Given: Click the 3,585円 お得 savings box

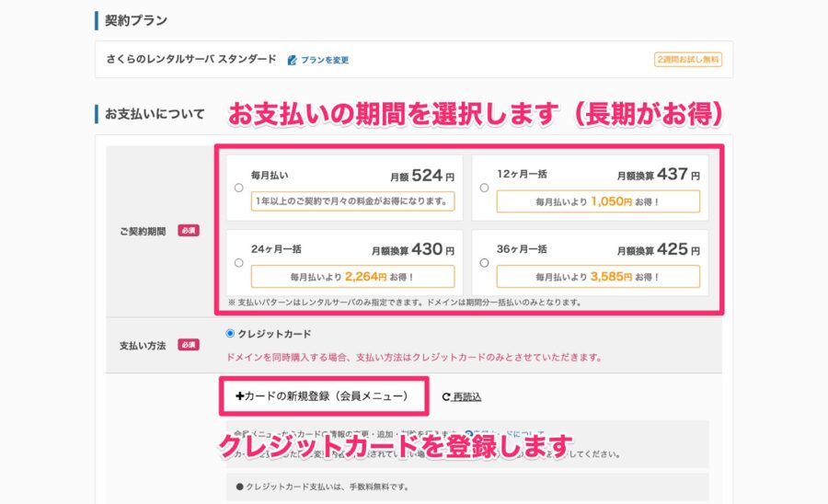Looking at the screenshot, I should point(598,277).
